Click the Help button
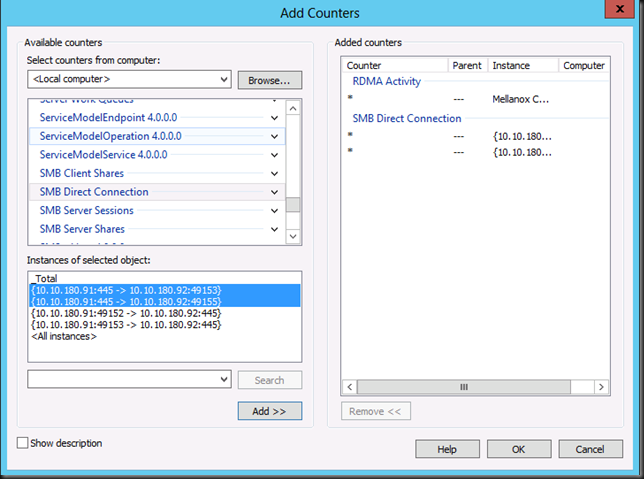 click(447, 449)
